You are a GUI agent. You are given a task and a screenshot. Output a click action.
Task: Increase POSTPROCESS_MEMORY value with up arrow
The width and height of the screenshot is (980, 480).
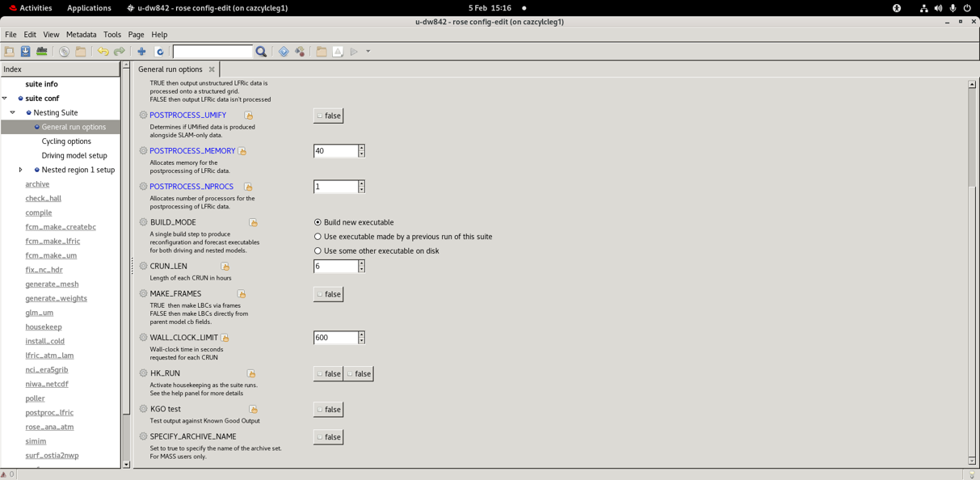click(361, 148)
